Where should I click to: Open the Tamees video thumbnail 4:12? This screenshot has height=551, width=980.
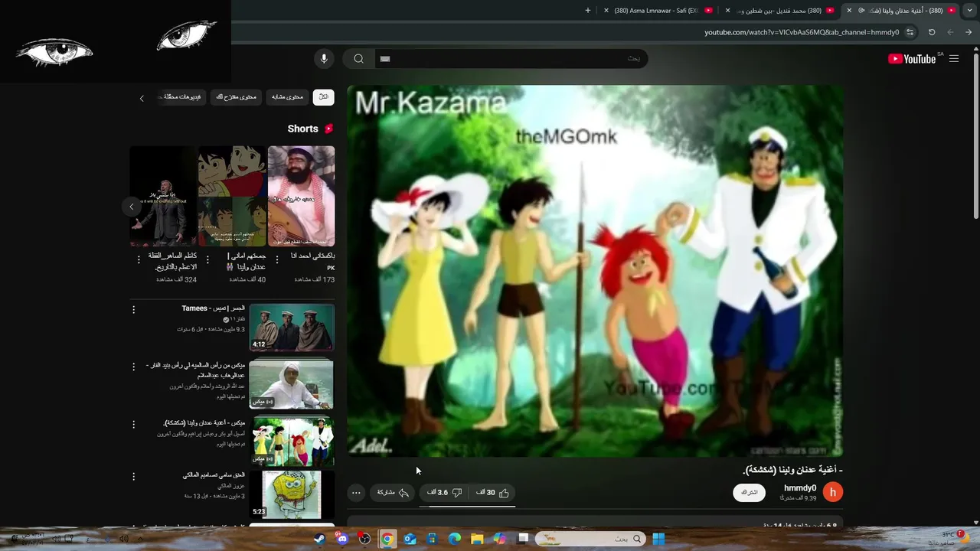coord(292,328)
